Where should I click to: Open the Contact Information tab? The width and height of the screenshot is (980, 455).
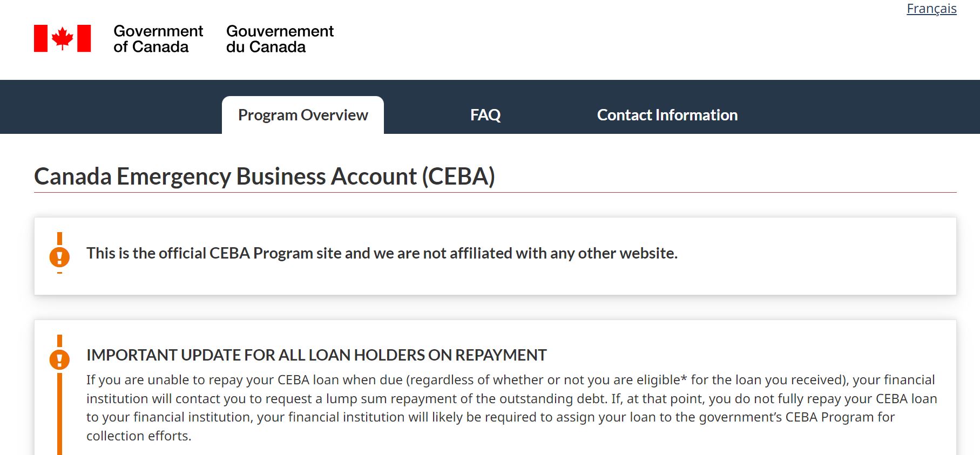pos(667,114)
